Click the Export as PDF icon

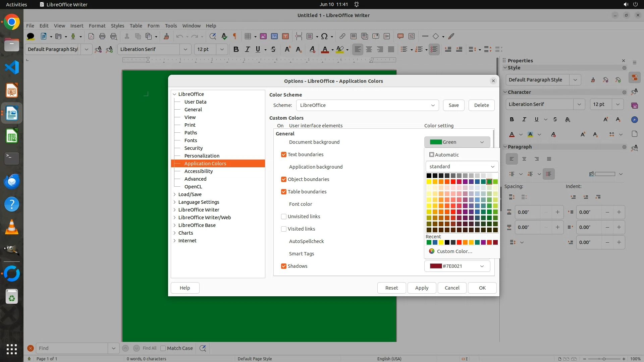click(91, 36)
